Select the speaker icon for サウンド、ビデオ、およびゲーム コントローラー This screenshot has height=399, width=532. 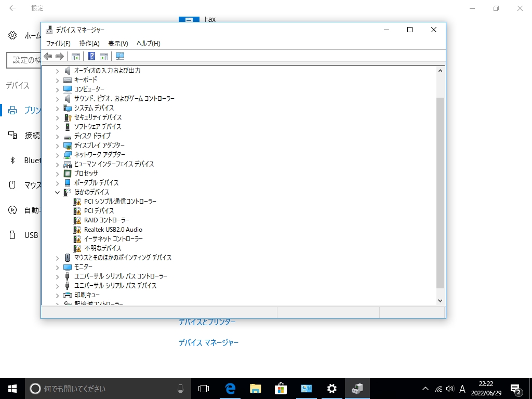(x=68, y=98)
